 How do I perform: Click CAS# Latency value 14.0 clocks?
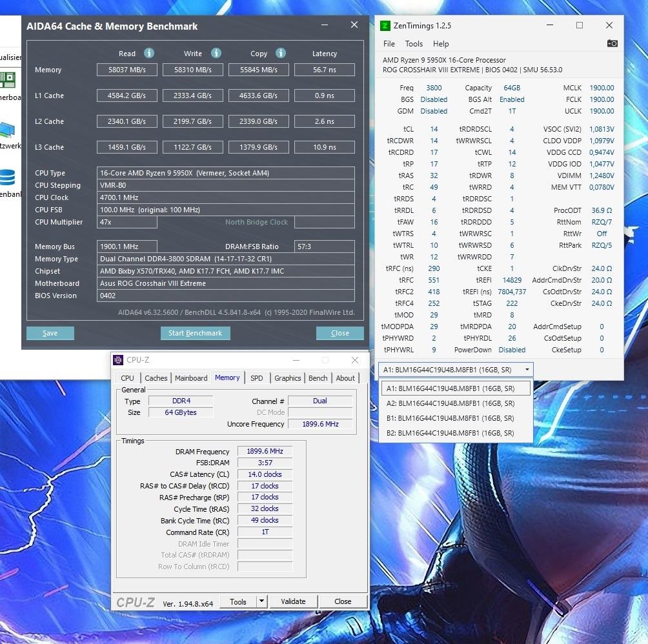265,474
